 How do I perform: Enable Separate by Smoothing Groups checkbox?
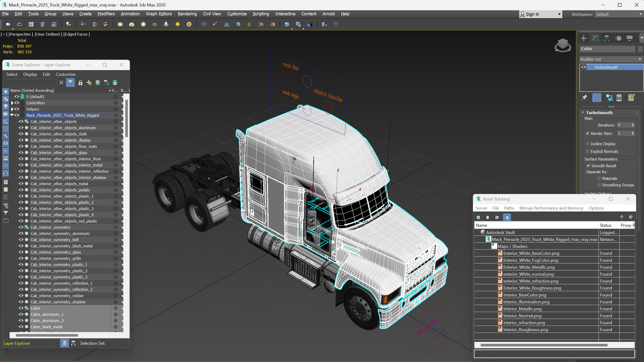(x=599, y=185)
